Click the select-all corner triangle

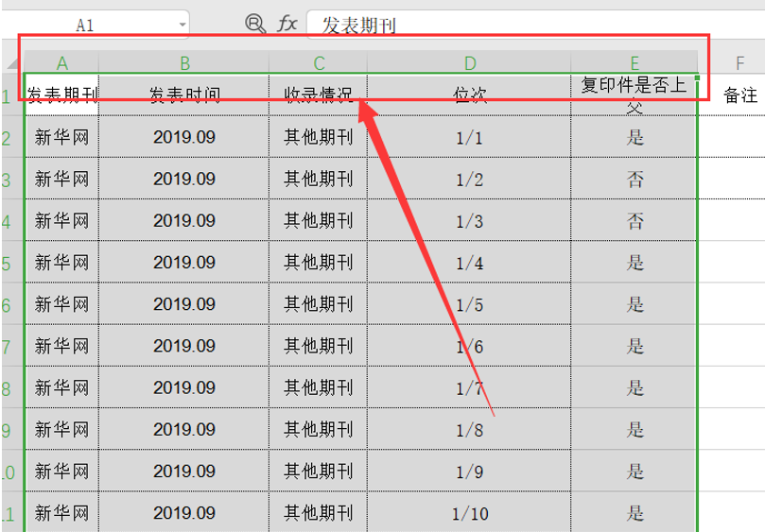pos(12,62)
